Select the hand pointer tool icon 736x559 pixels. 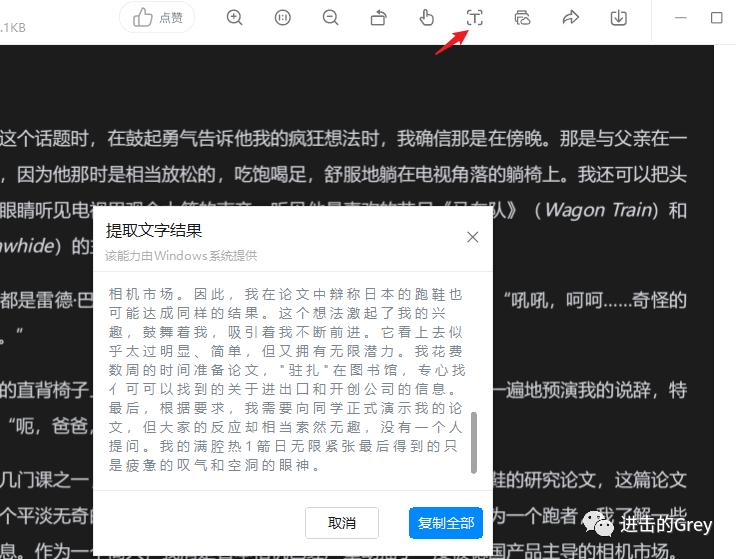tap(427, 18)
